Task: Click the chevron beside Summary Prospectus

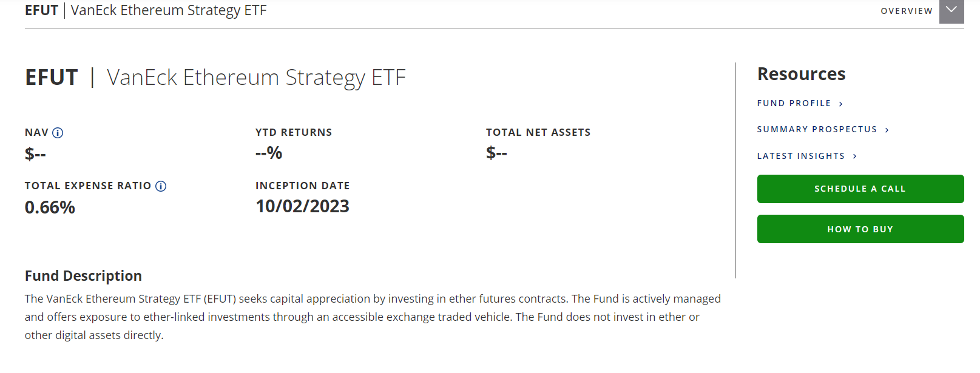Action: (887, 130)
